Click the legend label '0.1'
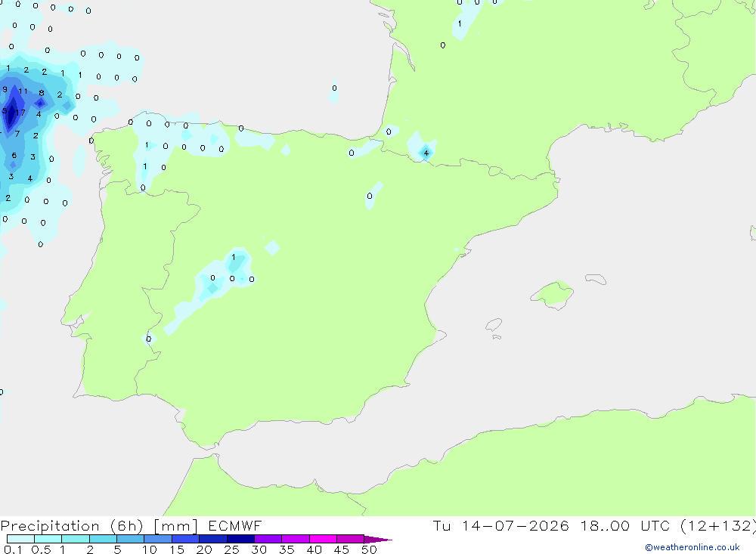Image resolution: width=756 pixels, height=554 pixels. (13, 549)
